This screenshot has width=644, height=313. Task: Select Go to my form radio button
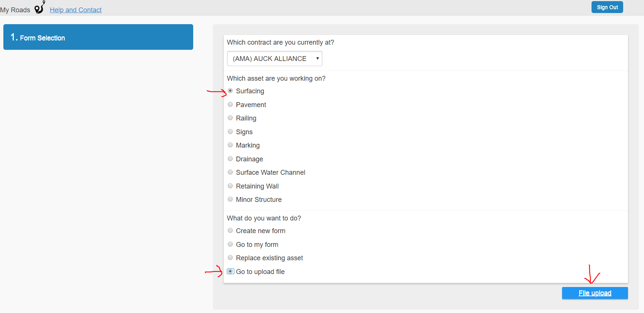(x=230, y=244)
